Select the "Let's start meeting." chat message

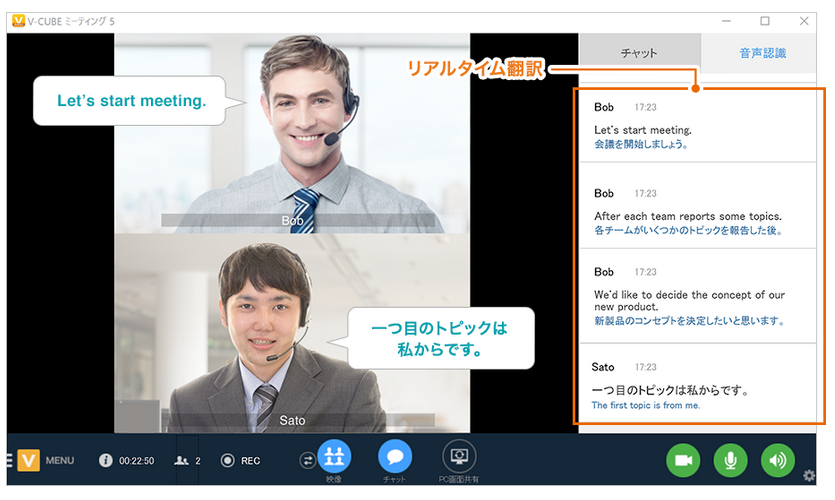tap(643, 130)
